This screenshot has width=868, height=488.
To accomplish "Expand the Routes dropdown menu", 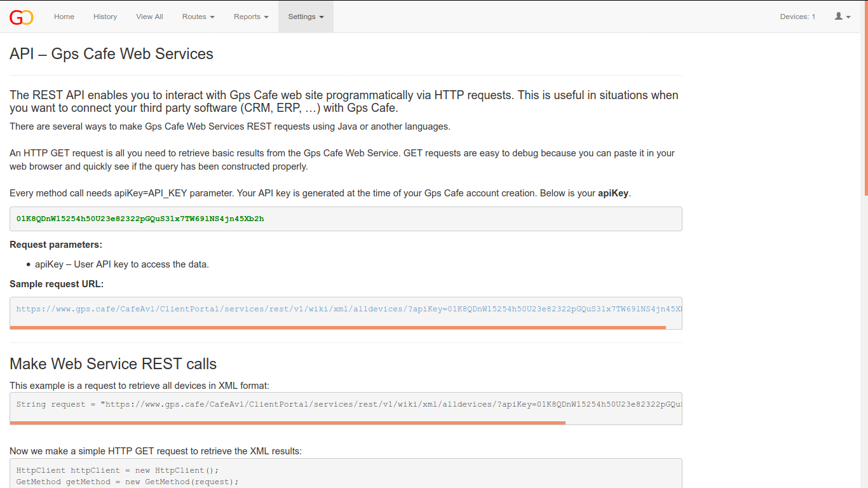I will (198, 17).
